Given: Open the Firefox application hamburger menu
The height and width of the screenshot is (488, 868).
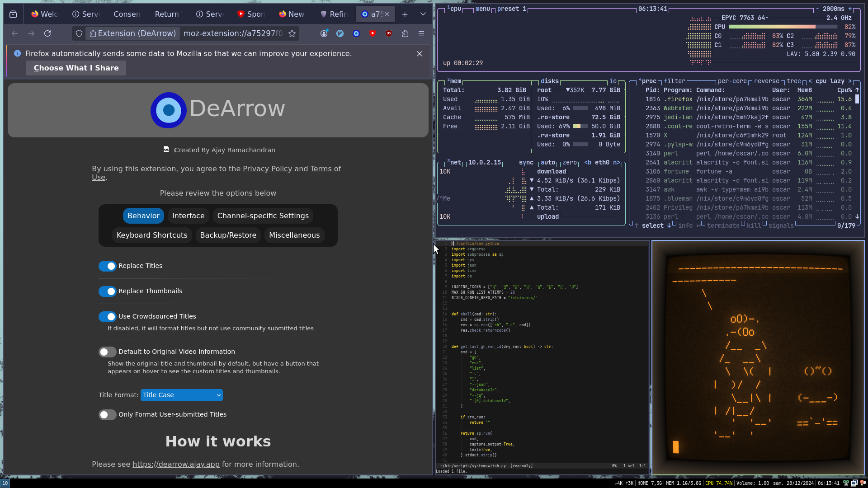Looking at the screenshot, I should click(x=421, y=33).
